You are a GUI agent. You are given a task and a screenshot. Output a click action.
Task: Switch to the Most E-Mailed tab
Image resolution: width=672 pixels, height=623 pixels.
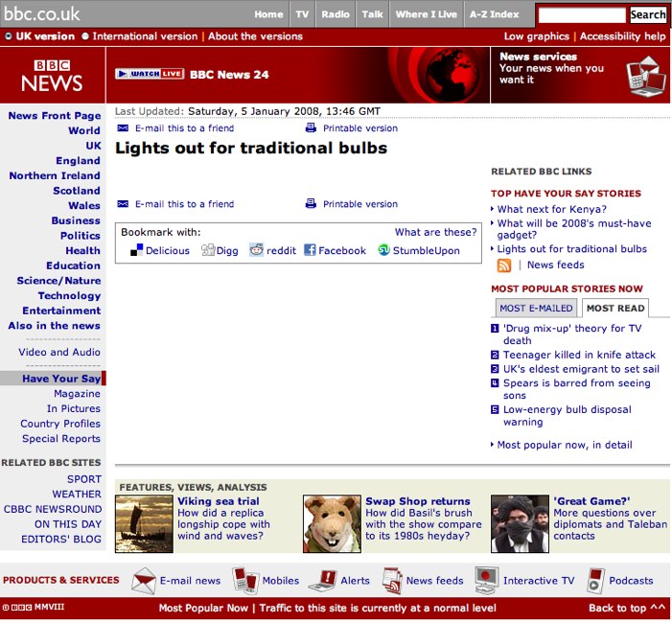(536, 308)
